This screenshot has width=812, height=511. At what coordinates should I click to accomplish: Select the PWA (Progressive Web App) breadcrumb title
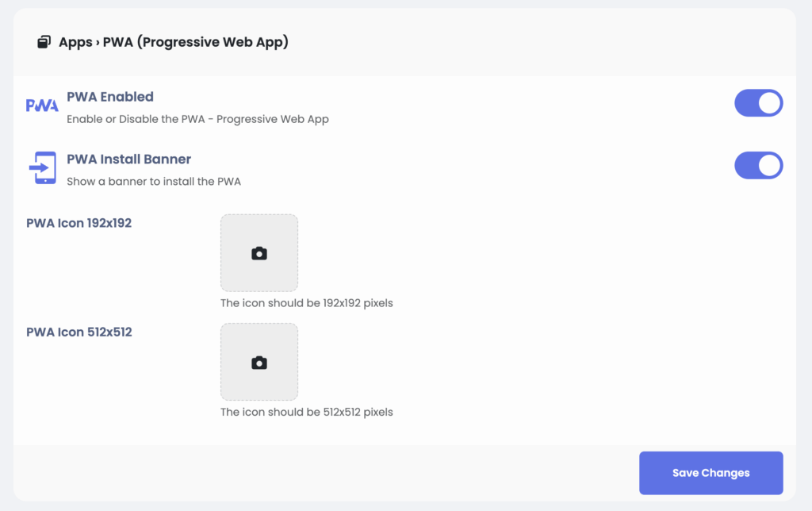[x=196, y=42]
